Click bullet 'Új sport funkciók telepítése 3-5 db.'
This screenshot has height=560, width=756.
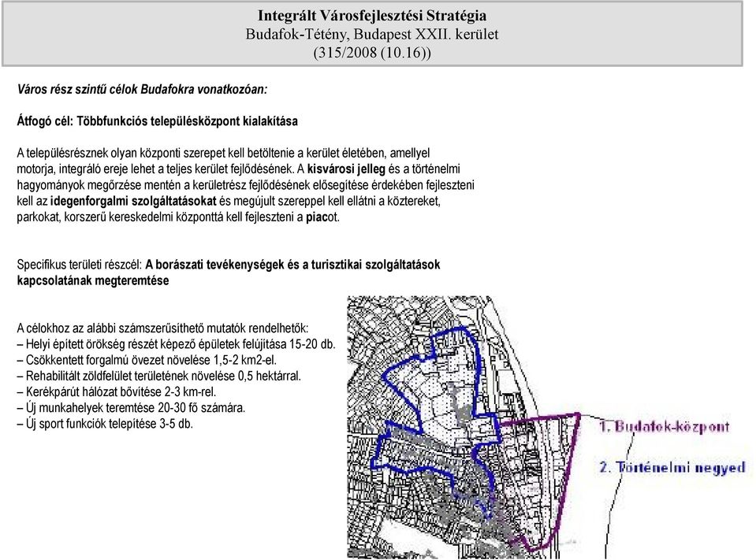point(105,424)
